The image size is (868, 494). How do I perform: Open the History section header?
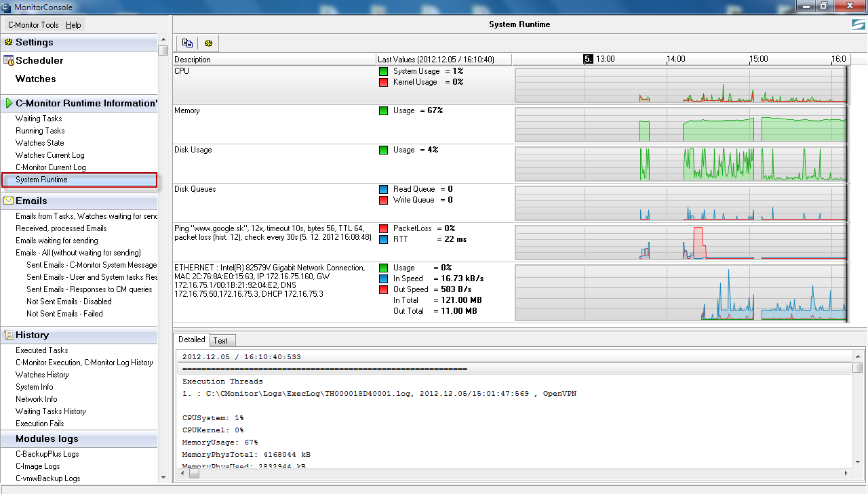click(32, 335)
